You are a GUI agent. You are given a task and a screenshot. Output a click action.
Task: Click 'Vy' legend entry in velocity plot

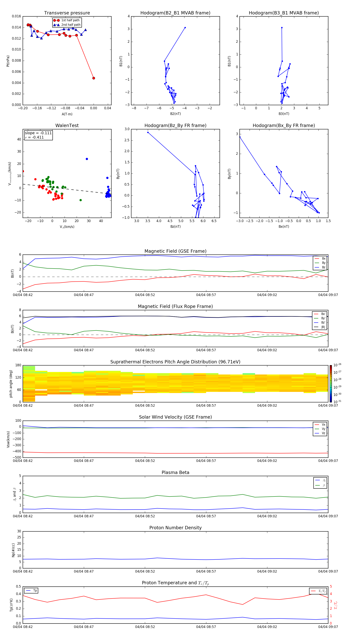320,429
